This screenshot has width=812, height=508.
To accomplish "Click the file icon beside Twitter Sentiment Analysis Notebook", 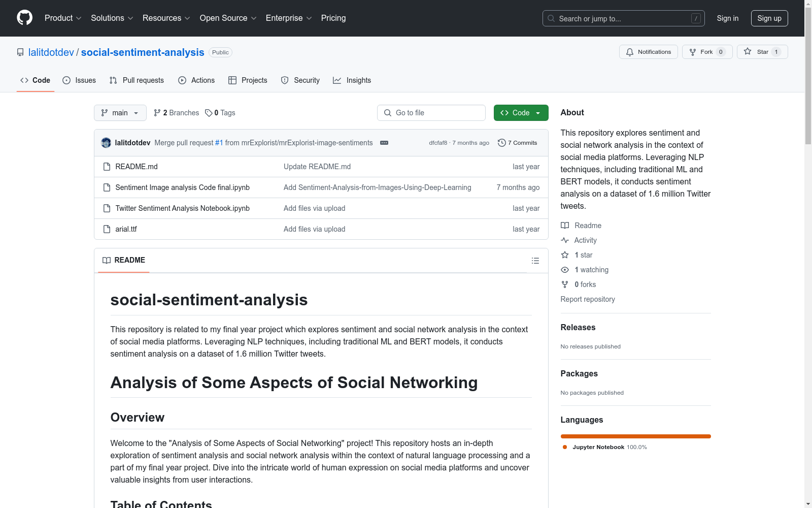I will tap(107, 208).
